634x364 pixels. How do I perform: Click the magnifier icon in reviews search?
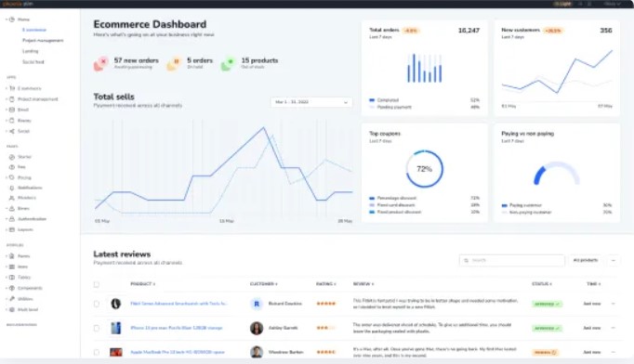(466, 261)
